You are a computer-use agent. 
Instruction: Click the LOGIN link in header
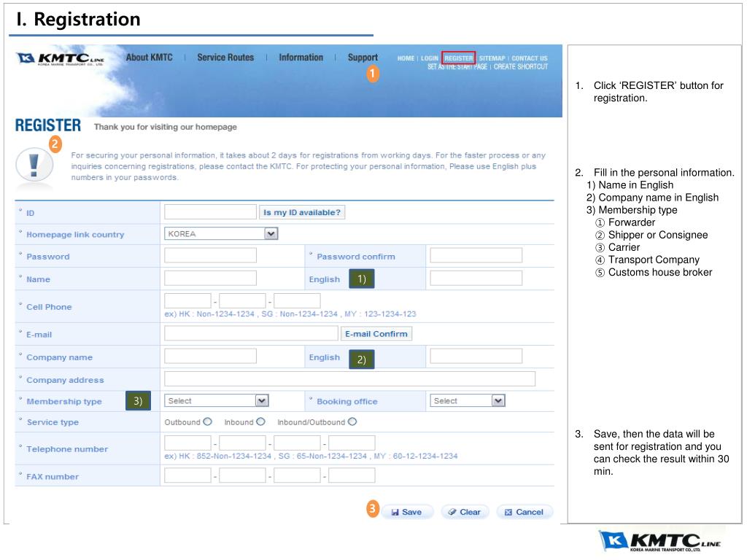(x=429, y=58)
